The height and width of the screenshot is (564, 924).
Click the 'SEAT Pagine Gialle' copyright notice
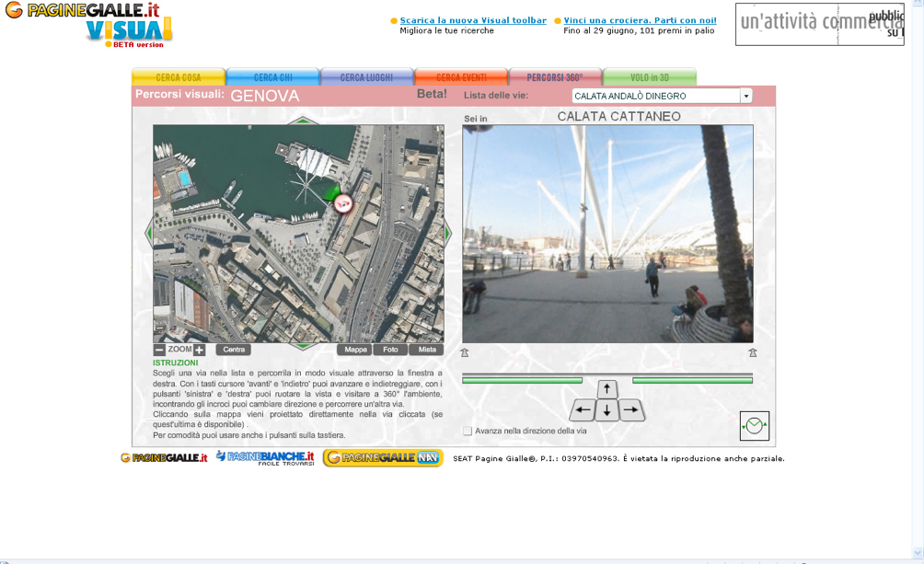point(618,458)
